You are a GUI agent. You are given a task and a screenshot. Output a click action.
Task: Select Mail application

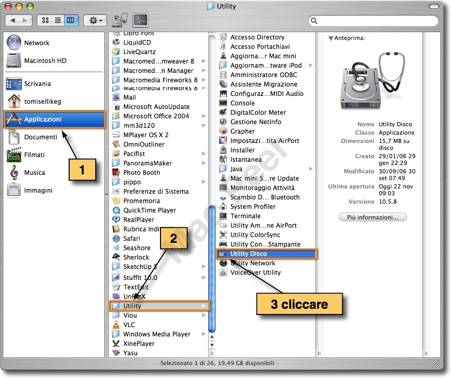tap(129, 97)
